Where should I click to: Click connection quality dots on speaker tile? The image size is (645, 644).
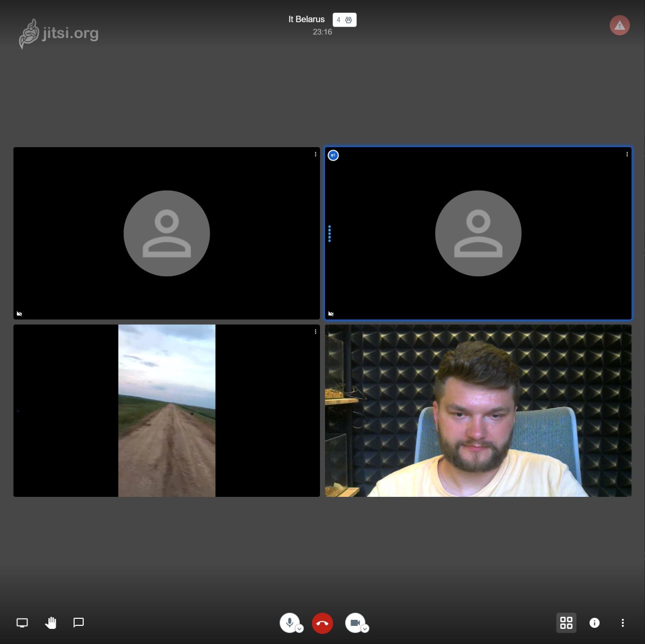point(330,233)
